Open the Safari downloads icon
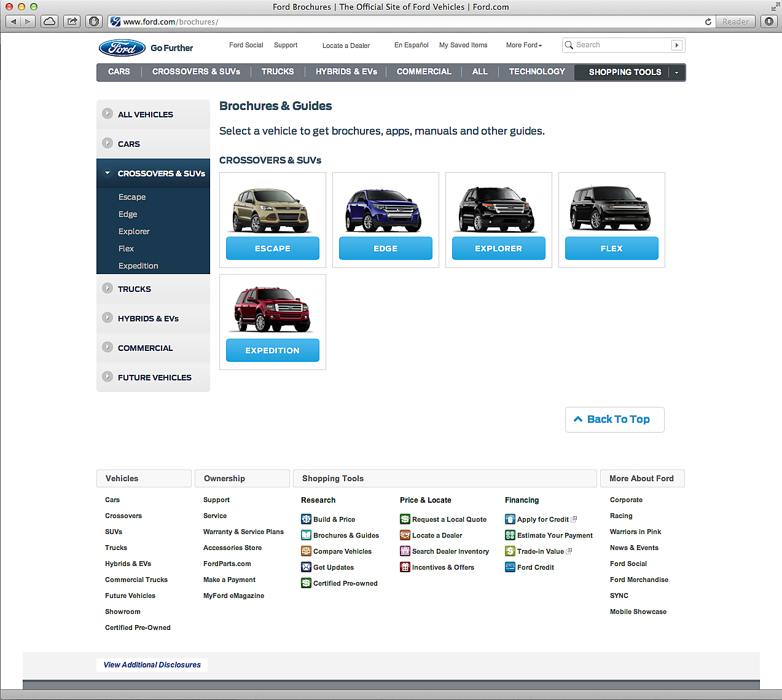782x700 pixels. pos(769,22)
